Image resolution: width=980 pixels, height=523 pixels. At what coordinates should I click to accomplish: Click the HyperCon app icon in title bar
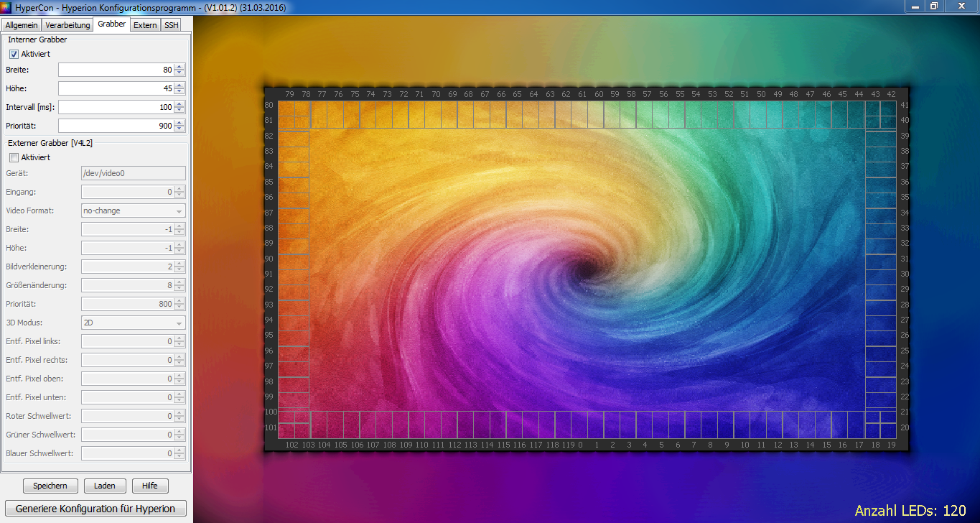click(6, 6)
